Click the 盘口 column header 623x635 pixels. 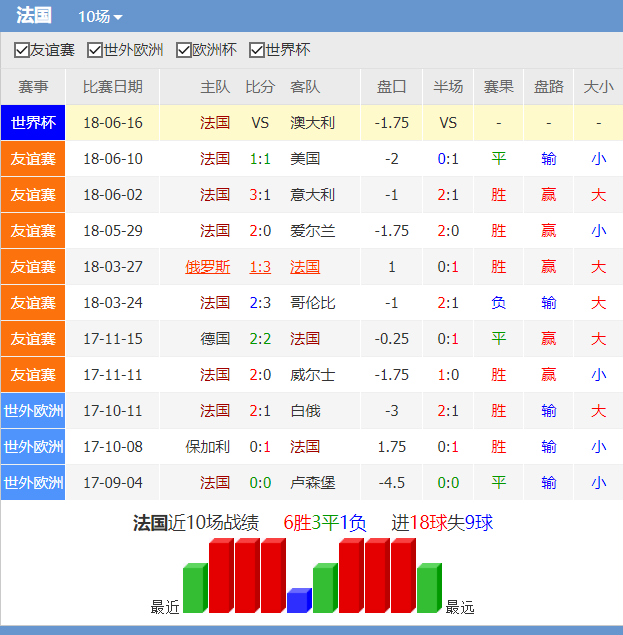click(391, 87)
